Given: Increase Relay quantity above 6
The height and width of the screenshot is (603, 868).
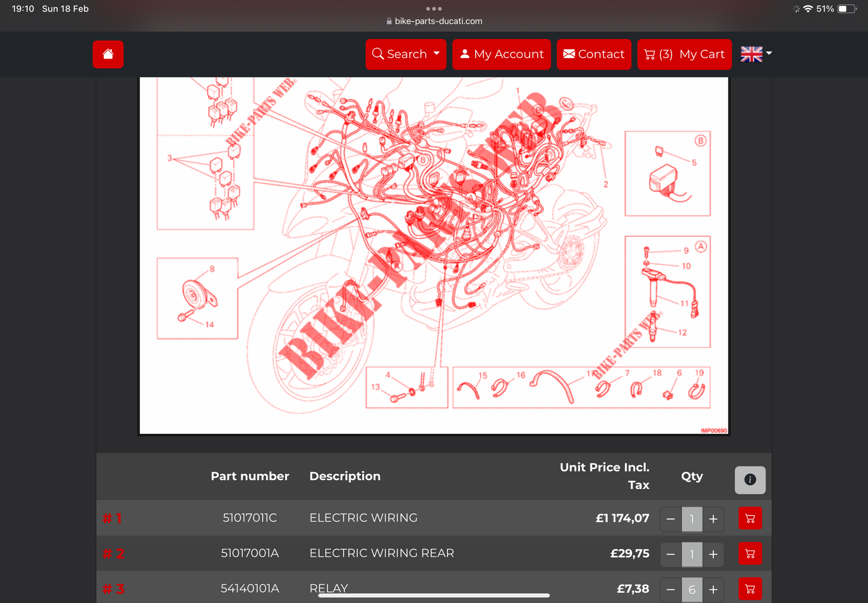Looking at the screenshot, I should (713, 589).
